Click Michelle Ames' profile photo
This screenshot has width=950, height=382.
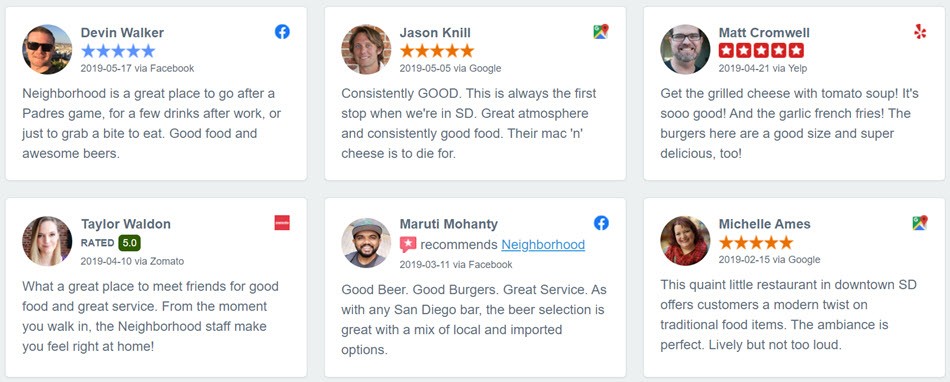[x=685, y=241]
